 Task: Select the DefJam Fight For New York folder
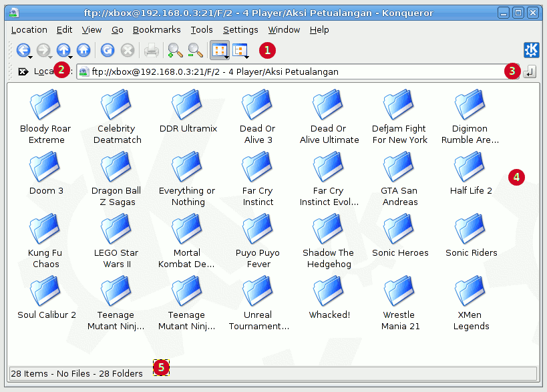399,117
